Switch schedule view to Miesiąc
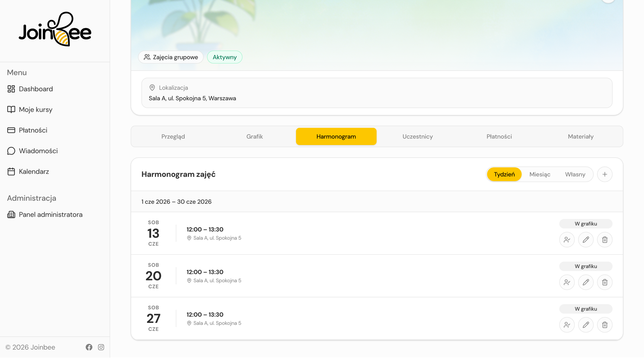Image resolution: width=644 pixels, height=358 pixels. click(x=540, y=174)
